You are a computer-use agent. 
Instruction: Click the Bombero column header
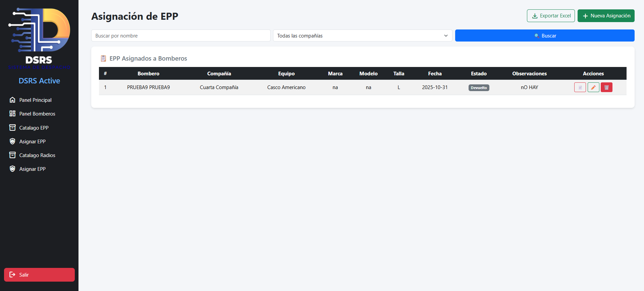click(x=148, y=74)
